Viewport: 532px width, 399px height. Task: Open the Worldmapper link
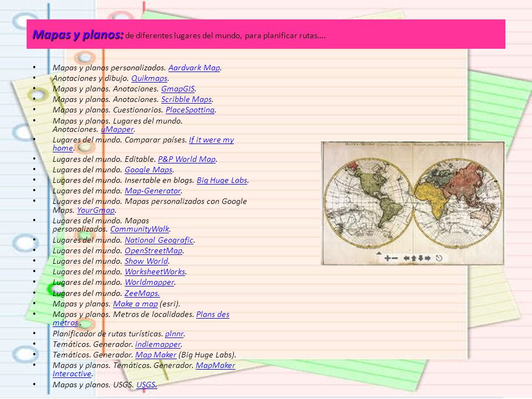point(149,282)
